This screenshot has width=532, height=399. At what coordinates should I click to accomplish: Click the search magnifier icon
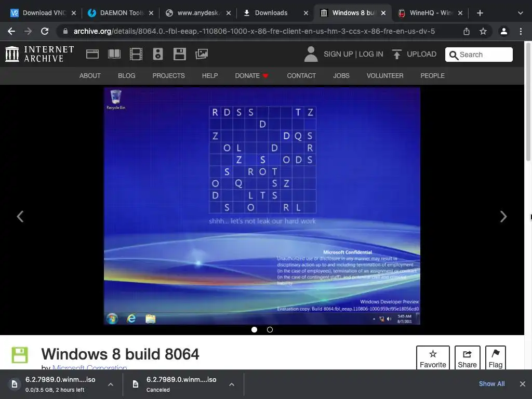point(454,55)
